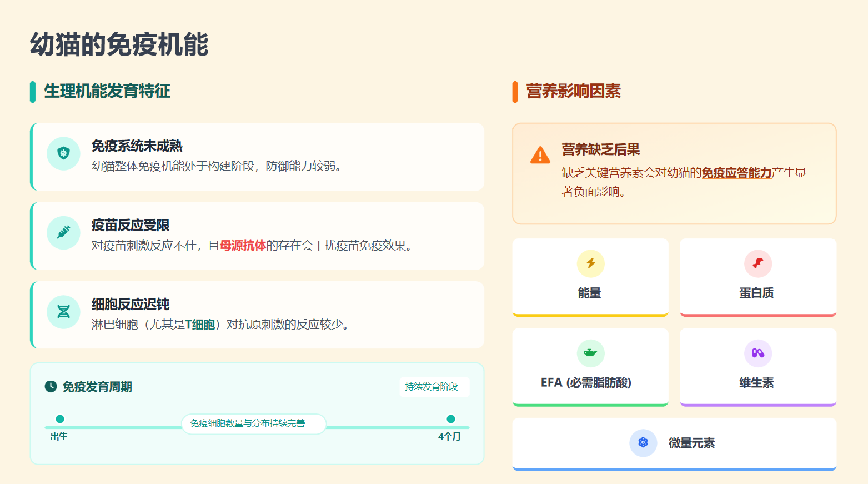Click the meat icon above 蛋白质
The width and height of the screenshot is (868, 484).
point(757,263)
